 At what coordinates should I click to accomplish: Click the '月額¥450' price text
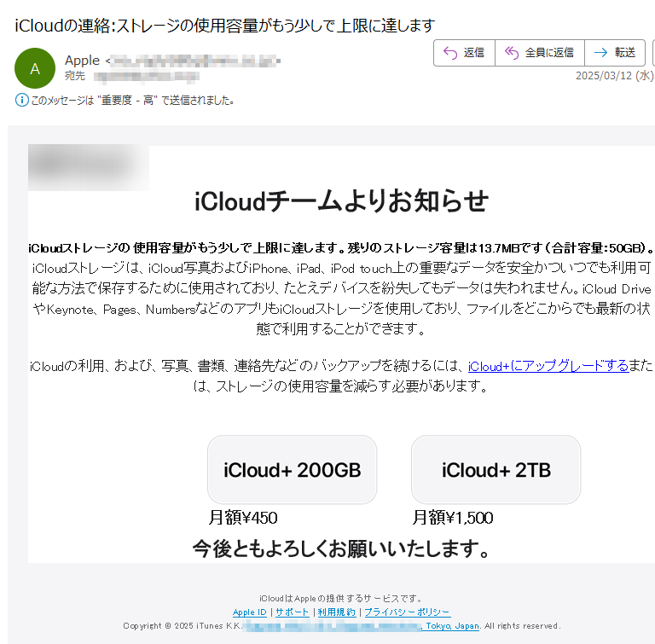tap(243, 518)
